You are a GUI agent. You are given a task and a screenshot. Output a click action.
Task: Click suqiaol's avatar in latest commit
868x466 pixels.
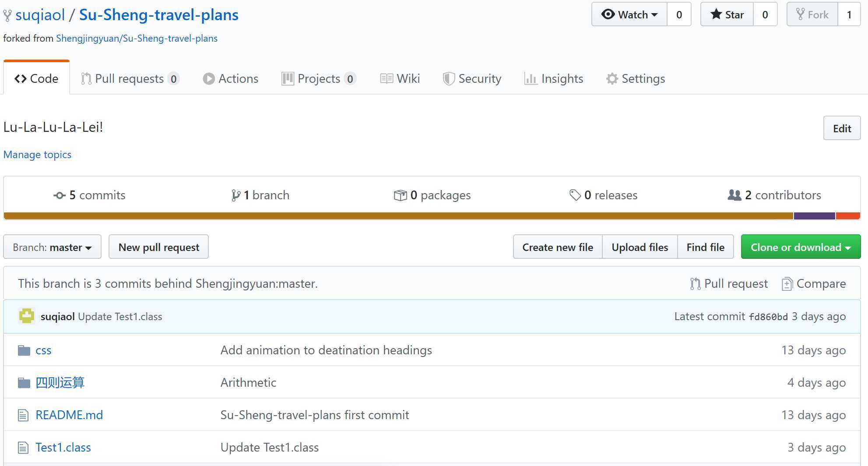(27, 316)
